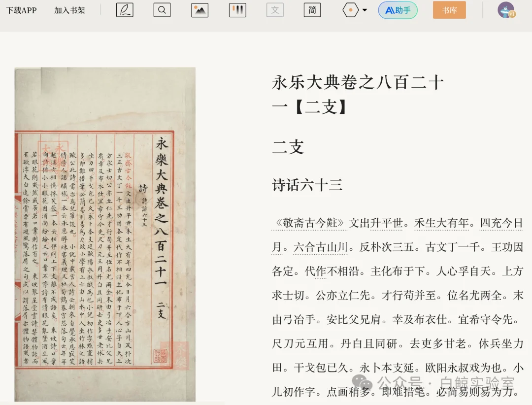Viewport: 532px width, 405px height.
Task: Click the 《敬斋古今黈》 underlined link
Action: pyautogui.click(x=309, y=223)
